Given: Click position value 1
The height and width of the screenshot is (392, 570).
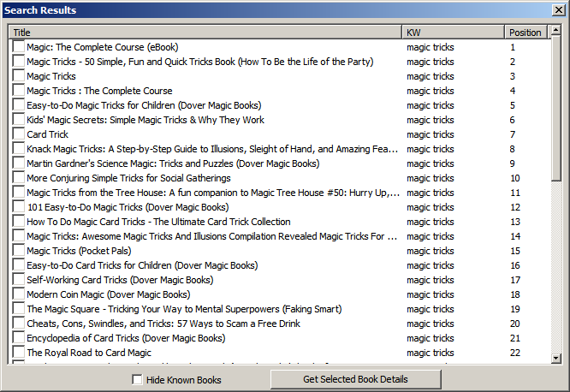Looking at the screenshot, I should [x=513, y=47].
